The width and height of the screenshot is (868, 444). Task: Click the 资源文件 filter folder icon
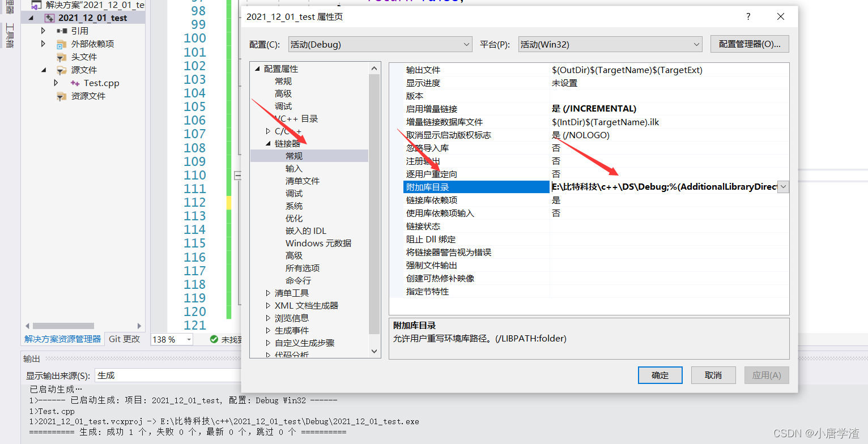click(62, 96)
